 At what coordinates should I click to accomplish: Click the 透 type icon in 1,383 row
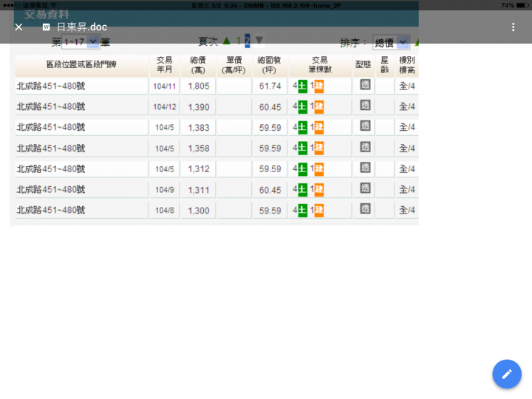365,126
